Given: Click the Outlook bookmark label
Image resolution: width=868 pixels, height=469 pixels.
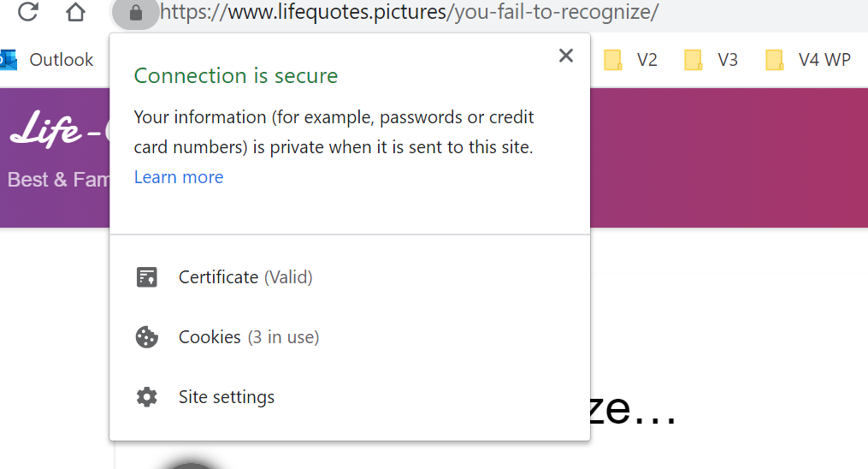Looking at the screenshot, I should click(62, 60).
